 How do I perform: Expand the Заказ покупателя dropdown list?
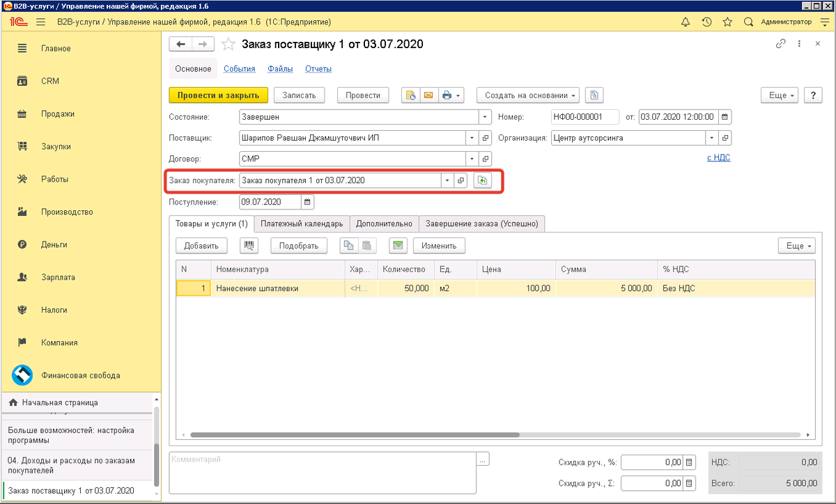[447, 180]
